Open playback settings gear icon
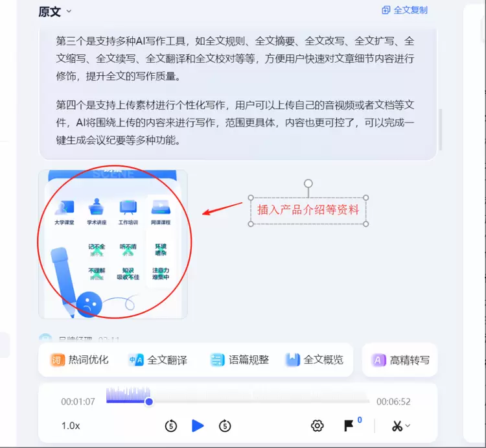 click(x=317, y=426)
